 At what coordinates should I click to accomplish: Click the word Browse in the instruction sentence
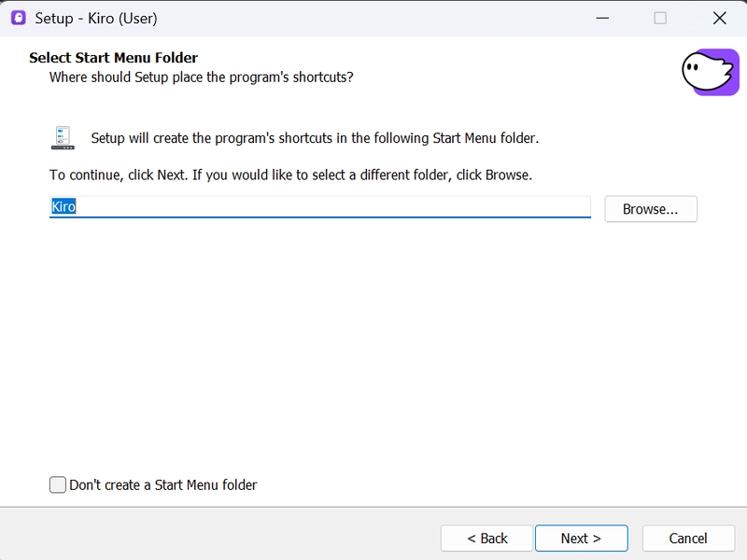pyautogui.click(x=507, y=175)
